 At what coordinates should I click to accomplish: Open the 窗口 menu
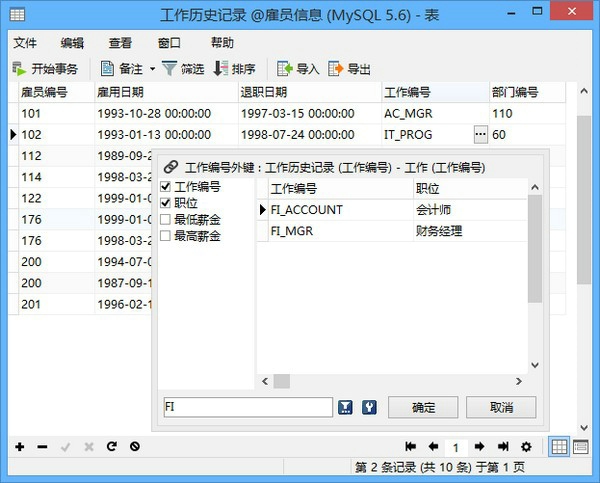point(169,43)
